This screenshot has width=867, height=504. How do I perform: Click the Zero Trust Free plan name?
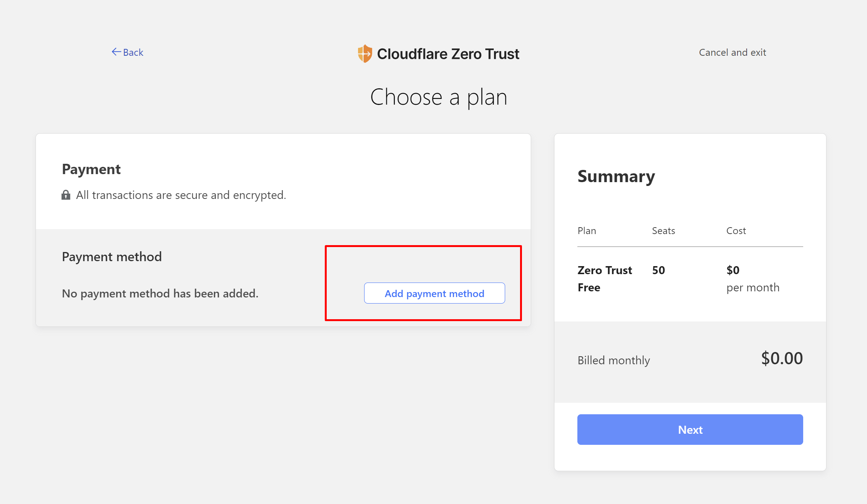604,279
